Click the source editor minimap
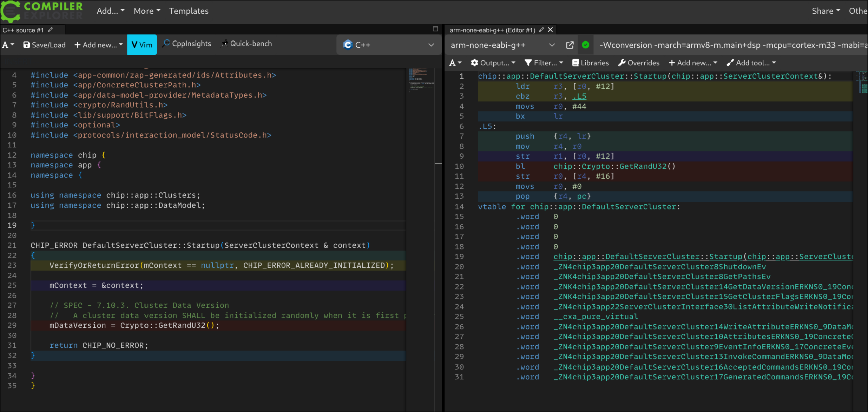This screenshot has width=868, height=412. [421, 80]
